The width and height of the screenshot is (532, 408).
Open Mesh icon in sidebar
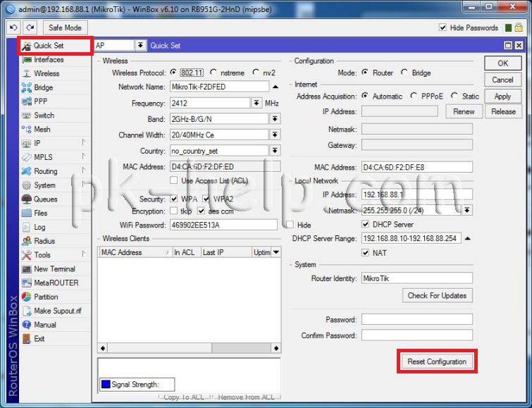[27, 130]
